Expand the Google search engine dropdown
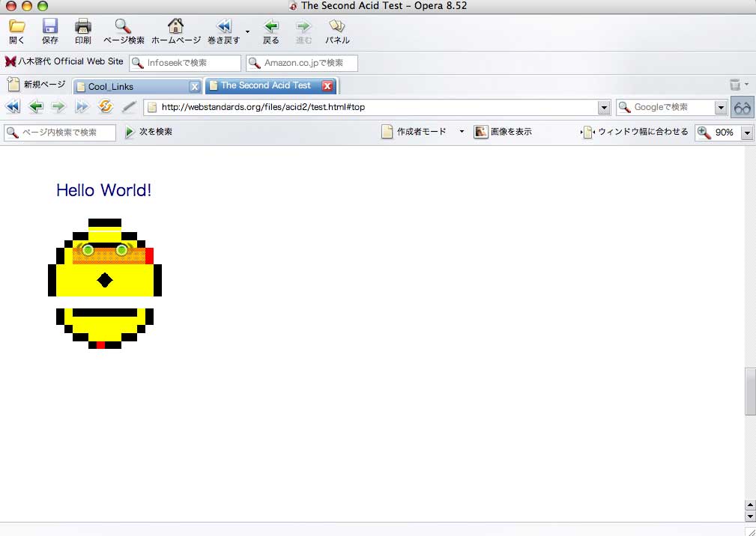Screen dimensions: 756x536 coord(721,108)
